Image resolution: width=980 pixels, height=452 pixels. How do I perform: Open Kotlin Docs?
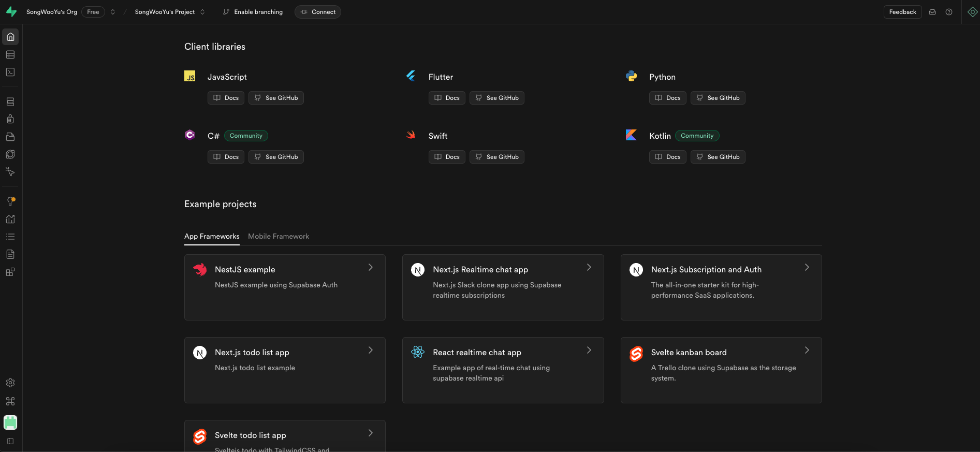coord(668,157)
